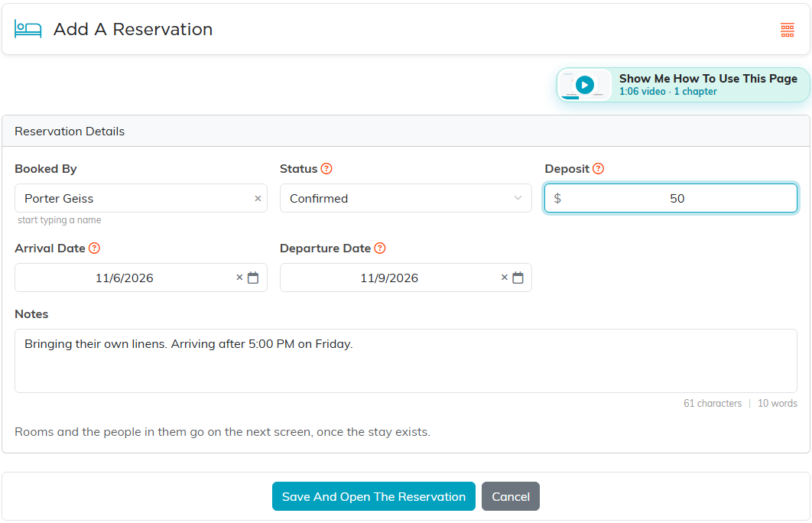Viewport: 812px width, 523px height.
Task: Open the Status dropdown showing Confirmed
Action: tap(405, 198)
